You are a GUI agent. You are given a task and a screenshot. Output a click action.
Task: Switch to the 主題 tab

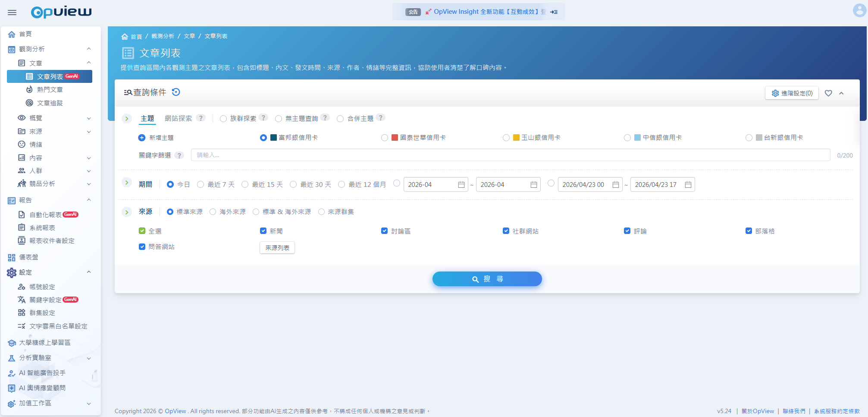pos(147,118)
